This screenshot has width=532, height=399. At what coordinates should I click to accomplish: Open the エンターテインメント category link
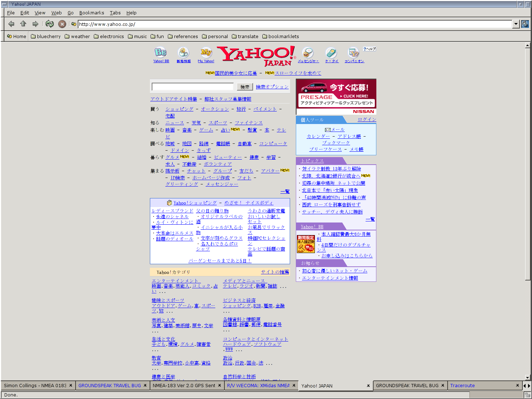[175, 281]
